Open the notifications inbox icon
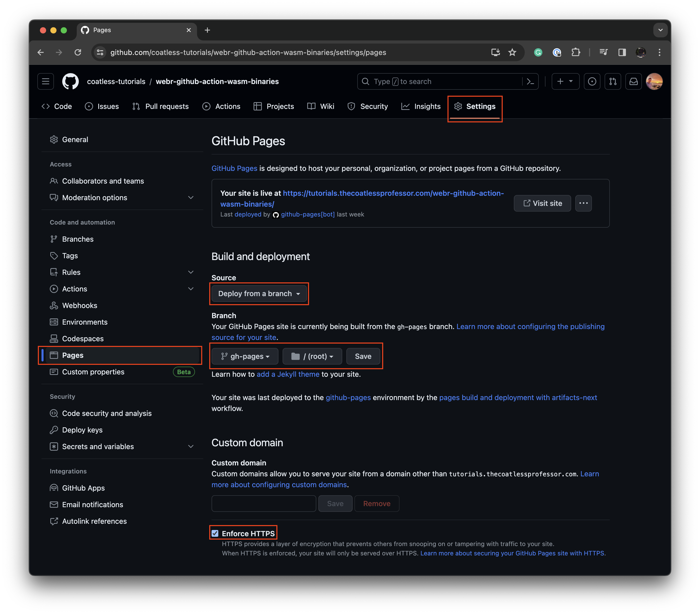This screenshot has width=700, height=614. pos(634,81)
